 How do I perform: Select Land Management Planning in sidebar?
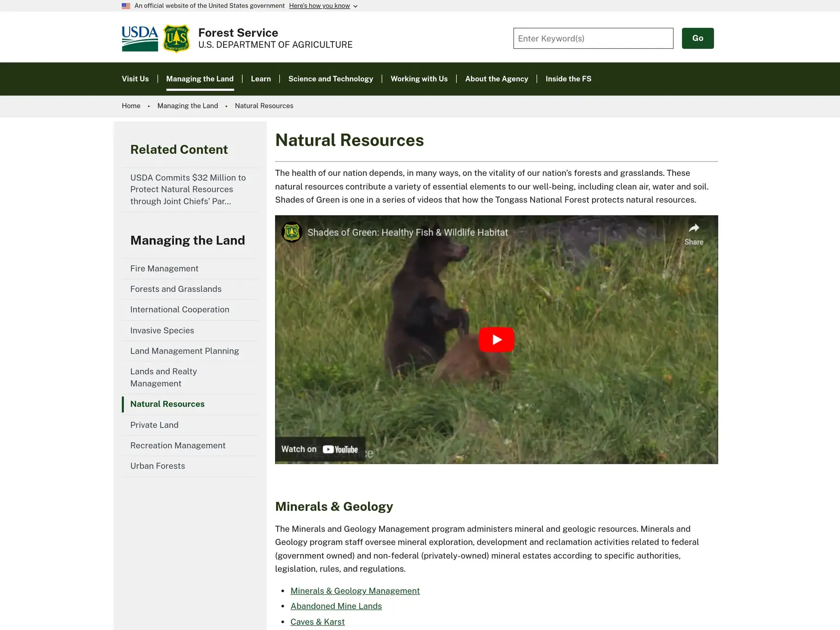coord(190,351)
